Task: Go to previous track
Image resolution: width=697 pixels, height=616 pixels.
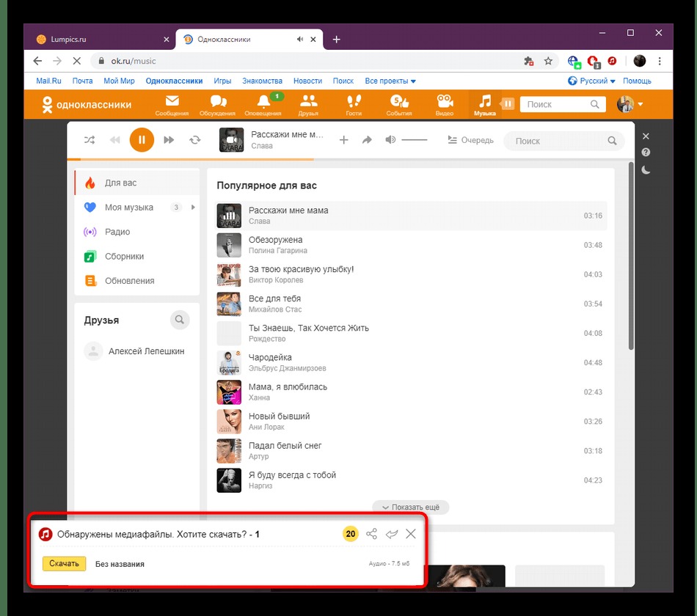Action: [x=114, y=140]
